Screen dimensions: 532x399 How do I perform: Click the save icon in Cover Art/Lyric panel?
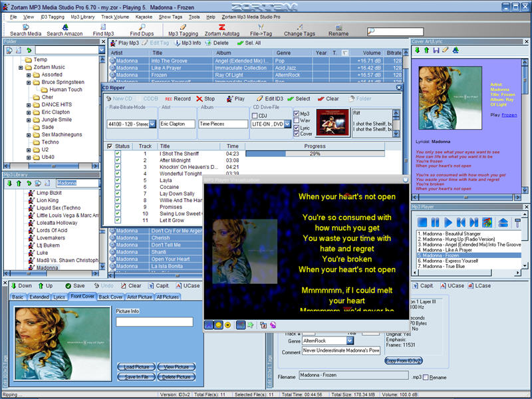tap(436, 50)
